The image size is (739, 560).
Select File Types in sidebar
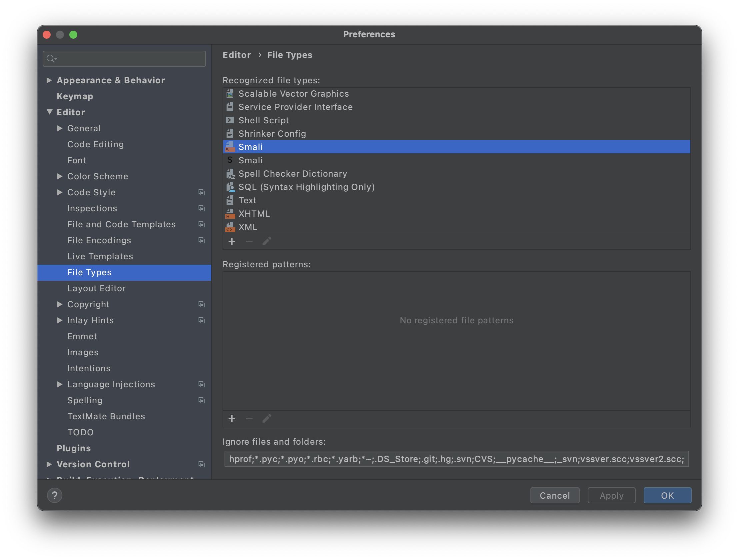pos(124,272)
